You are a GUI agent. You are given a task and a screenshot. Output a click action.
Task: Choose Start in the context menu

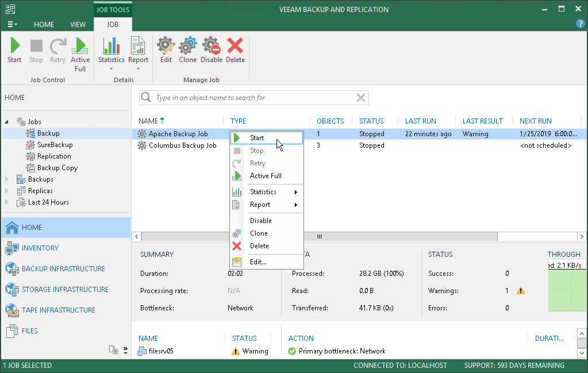pyautogui.click(x=266, y=137)
